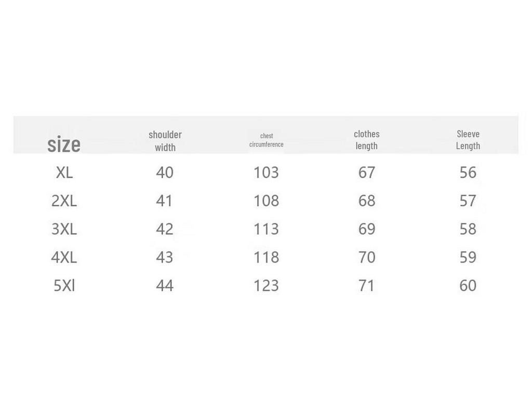Click chest circumference value 118
This screenshot has width=532, height=399.
(266, 257)
